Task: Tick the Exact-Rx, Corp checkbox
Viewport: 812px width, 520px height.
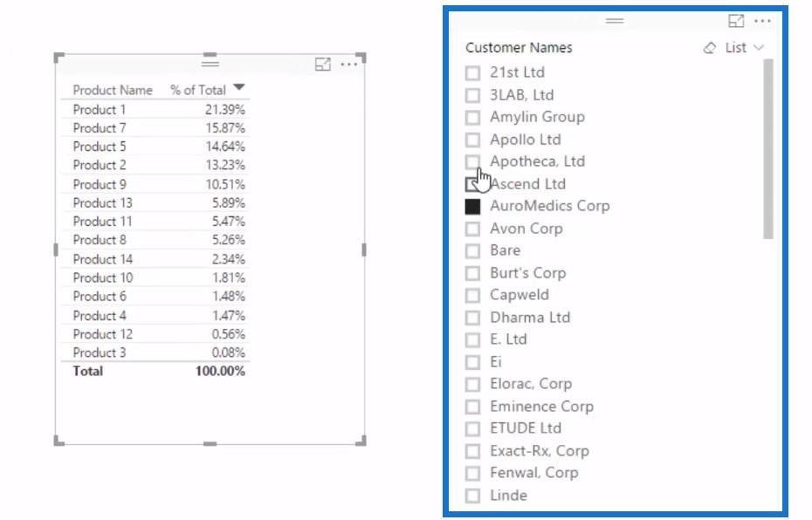Action: [x=472, y=451]
